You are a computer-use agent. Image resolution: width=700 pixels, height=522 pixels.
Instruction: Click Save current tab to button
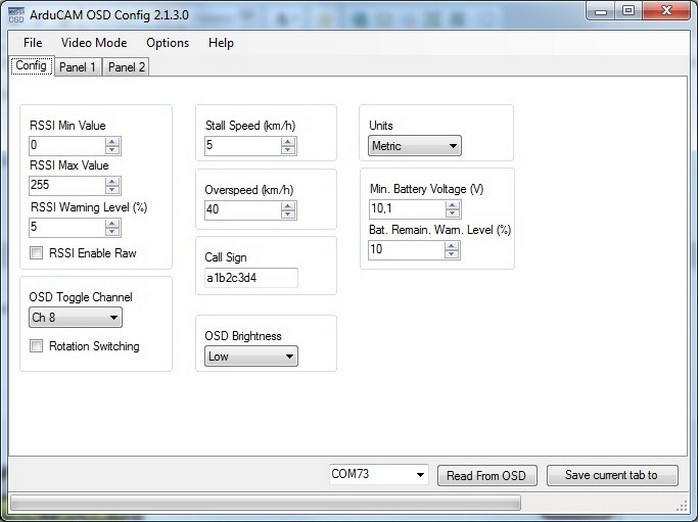[612, 476]
